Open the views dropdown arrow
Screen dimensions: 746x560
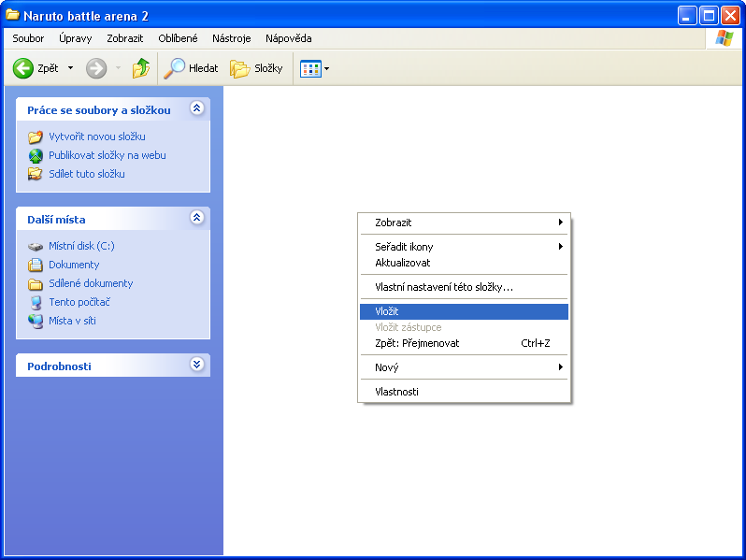pos(327,68)
